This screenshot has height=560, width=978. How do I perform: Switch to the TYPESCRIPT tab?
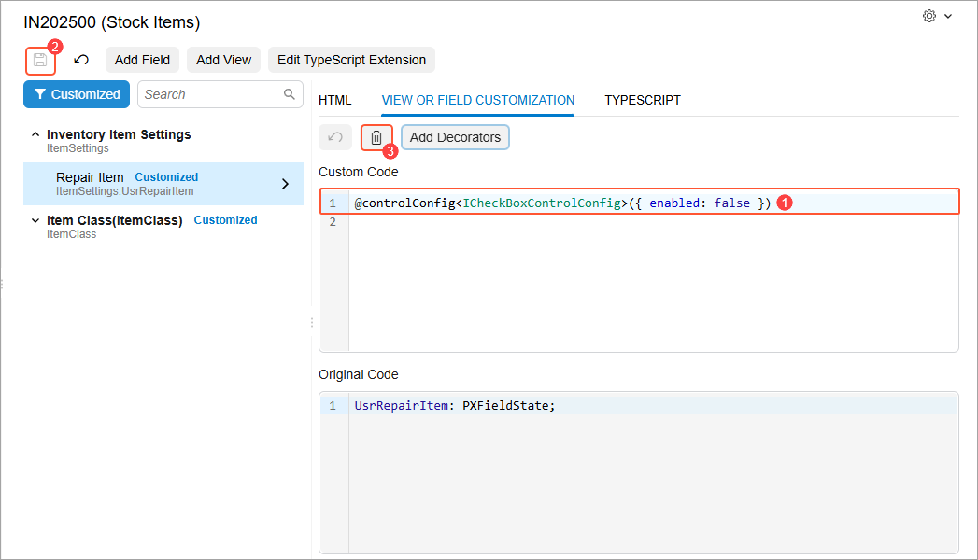pos(642,100)
